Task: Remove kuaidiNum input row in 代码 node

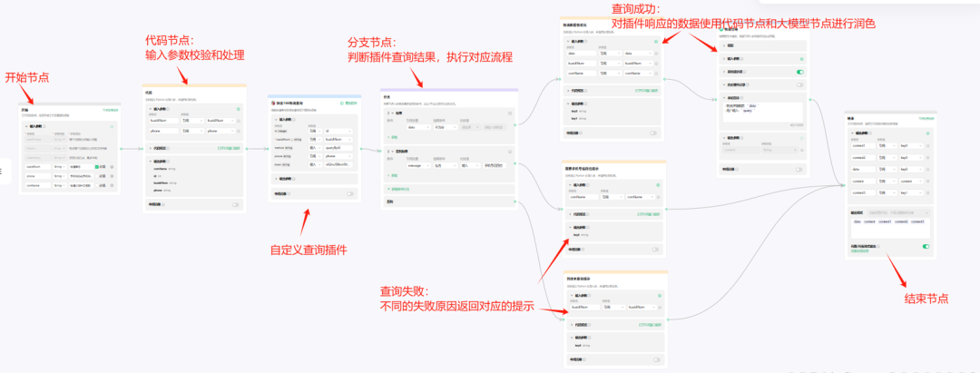Action: 238,121
